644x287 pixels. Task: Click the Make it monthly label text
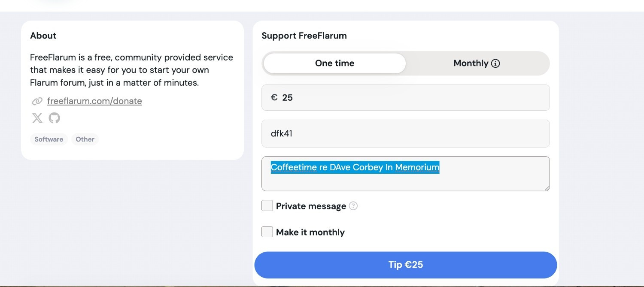310,232
